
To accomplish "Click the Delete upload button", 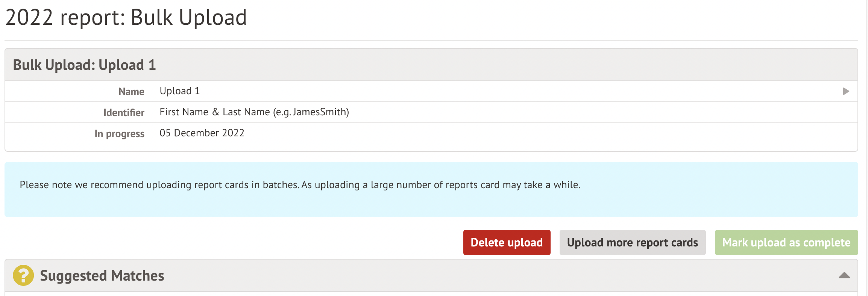I will [x=507, y=242].
